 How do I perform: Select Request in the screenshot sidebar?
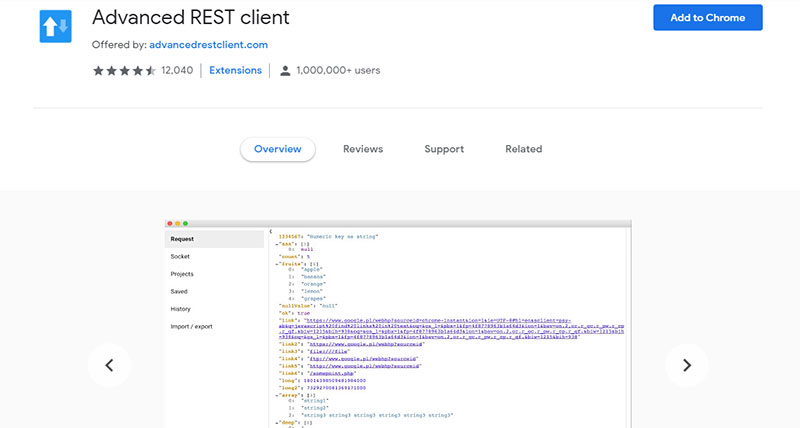tap(214, 239)
